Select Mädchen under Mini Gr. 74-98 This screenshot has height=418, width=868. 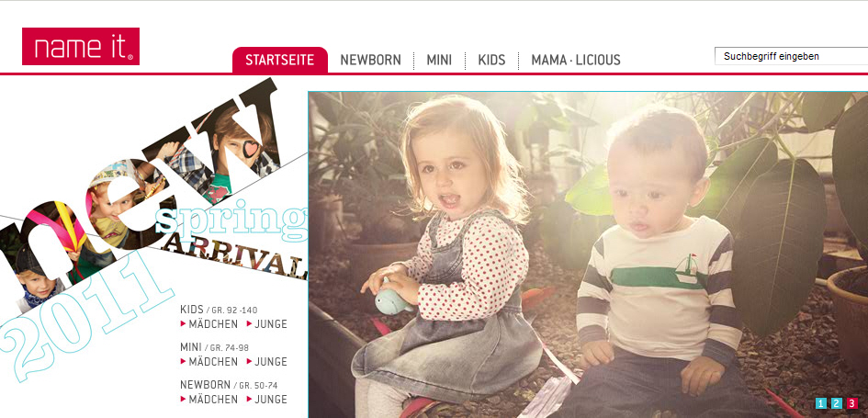213,362
